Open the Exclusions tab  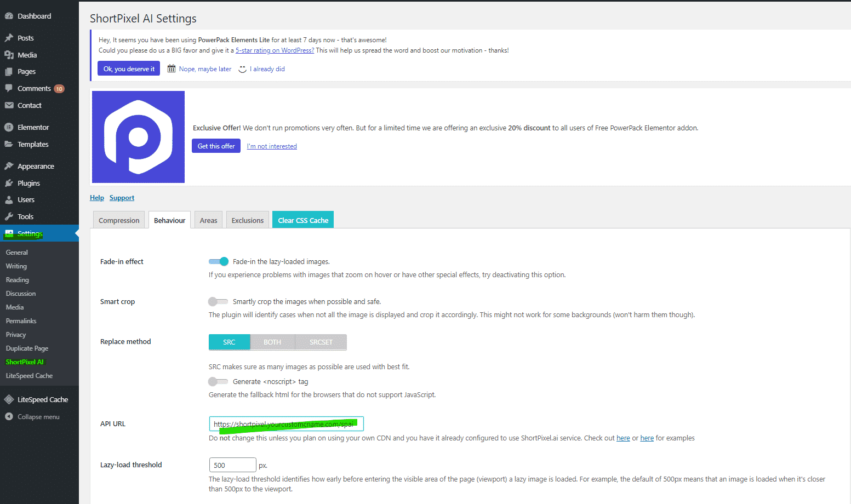click(x=248, y=220)
